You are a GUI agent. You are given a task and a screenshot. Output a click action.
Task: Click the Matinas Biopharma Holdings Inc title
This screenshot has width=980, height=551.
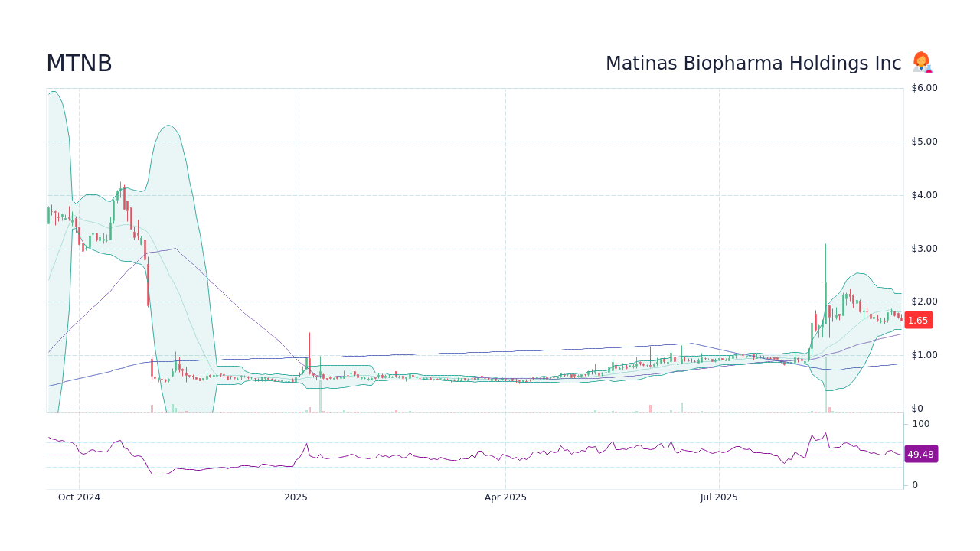(753, 64)
